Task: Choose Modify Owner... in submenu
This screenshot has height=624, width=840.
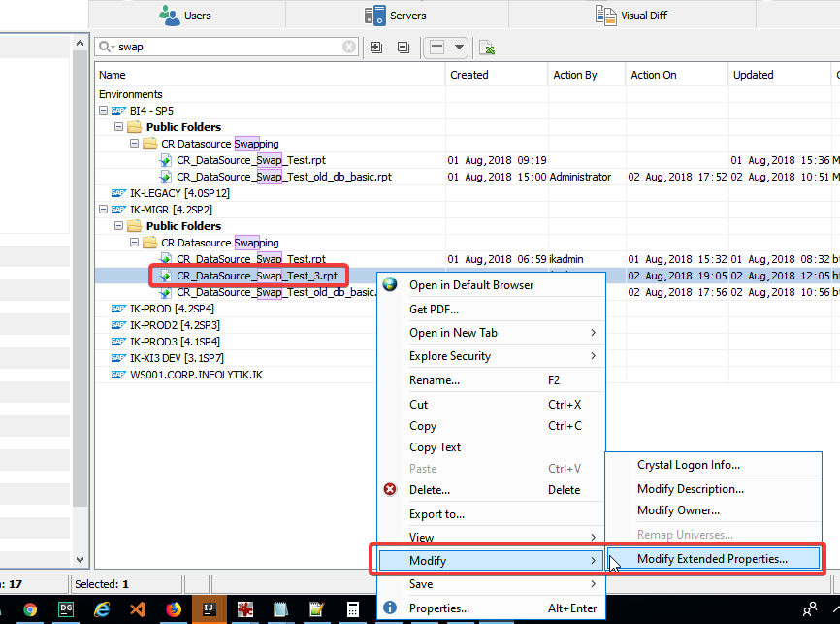Action: point(714,510)
